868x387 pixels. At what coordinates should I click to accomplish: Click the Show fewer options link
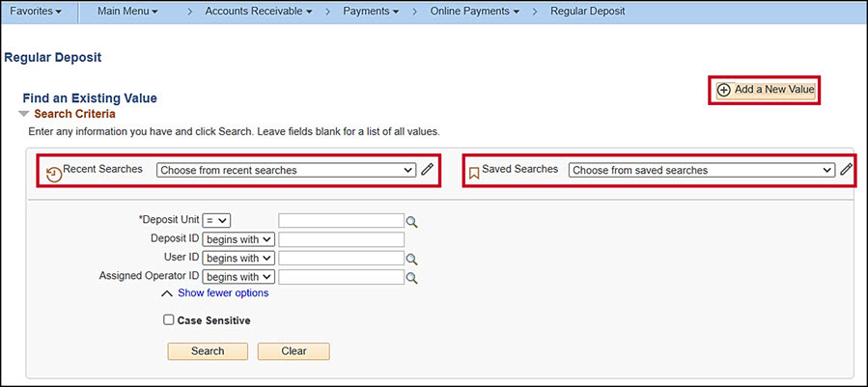(223, 293)
